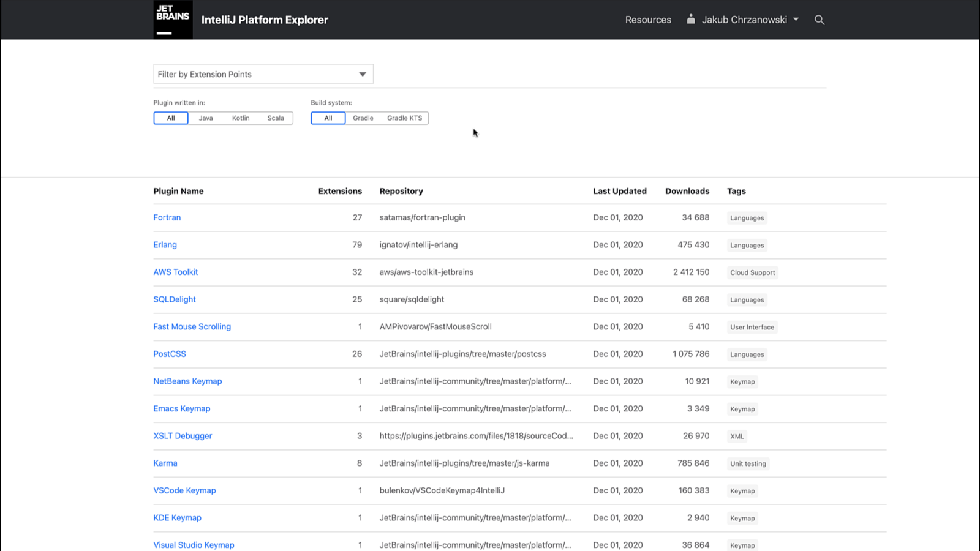The width and height of the screenshot is (980, 551).
Task: Click the Unit testing tag
Action: click(748, 463)
